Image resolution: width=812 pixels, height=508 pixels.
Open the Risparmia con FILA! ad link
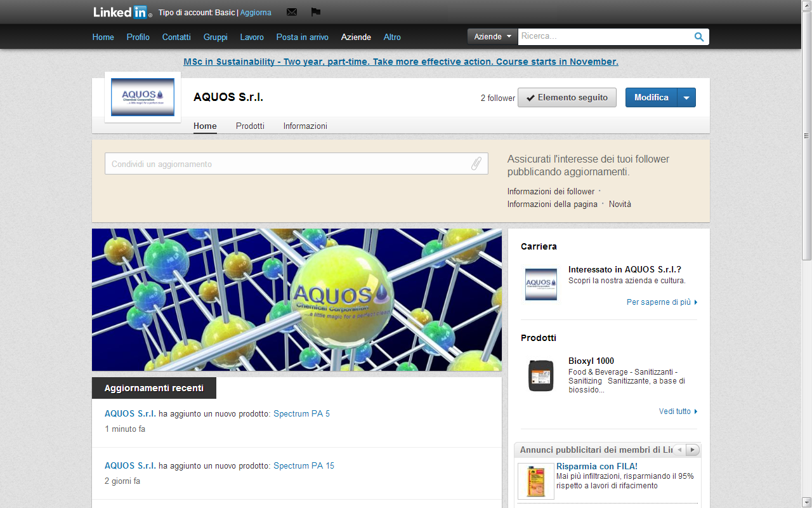point(597,466)
